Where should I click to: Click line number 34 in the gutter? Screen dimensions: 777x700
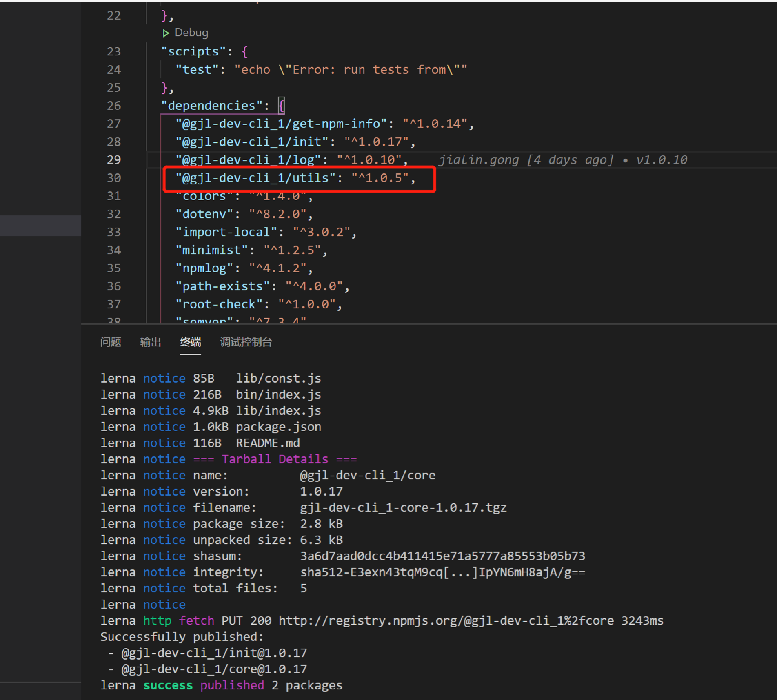pyautogui.click(x=114, y=250)
